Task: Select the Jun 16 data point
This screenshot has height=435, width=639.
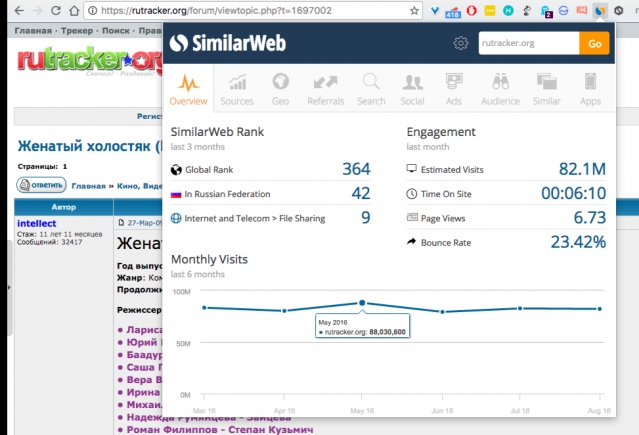Action: [442, 312]
